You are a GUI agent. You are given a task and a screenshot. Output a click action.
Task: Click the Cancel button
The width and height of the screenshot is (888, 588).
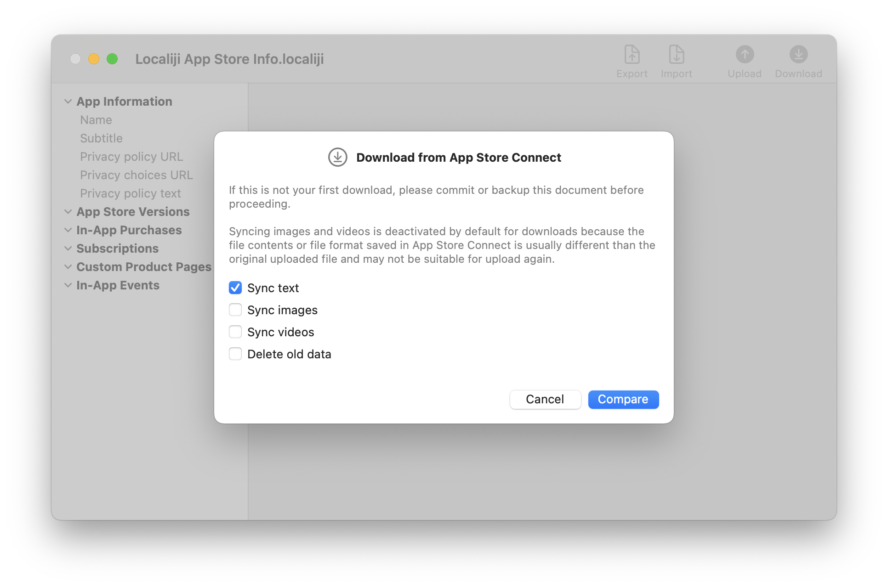click(x=545, y=399)
